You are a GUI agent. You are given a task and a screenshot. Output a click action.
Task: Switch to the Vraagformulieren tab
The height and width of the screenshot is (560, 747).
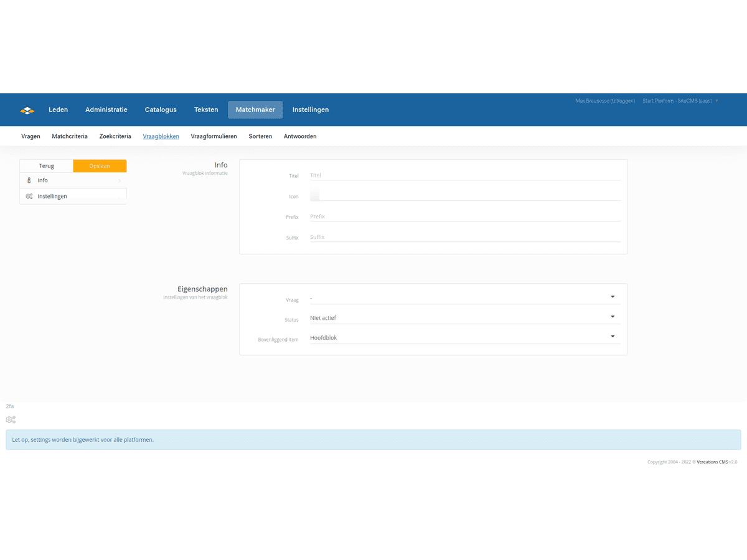tap(214, 136)
